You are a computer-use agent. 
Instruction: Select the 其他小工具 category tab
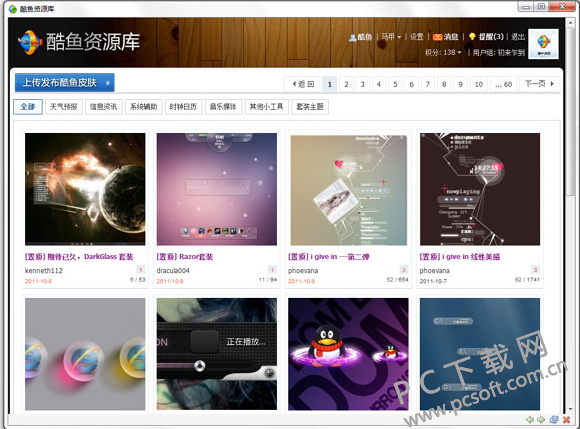pos(267,107)
